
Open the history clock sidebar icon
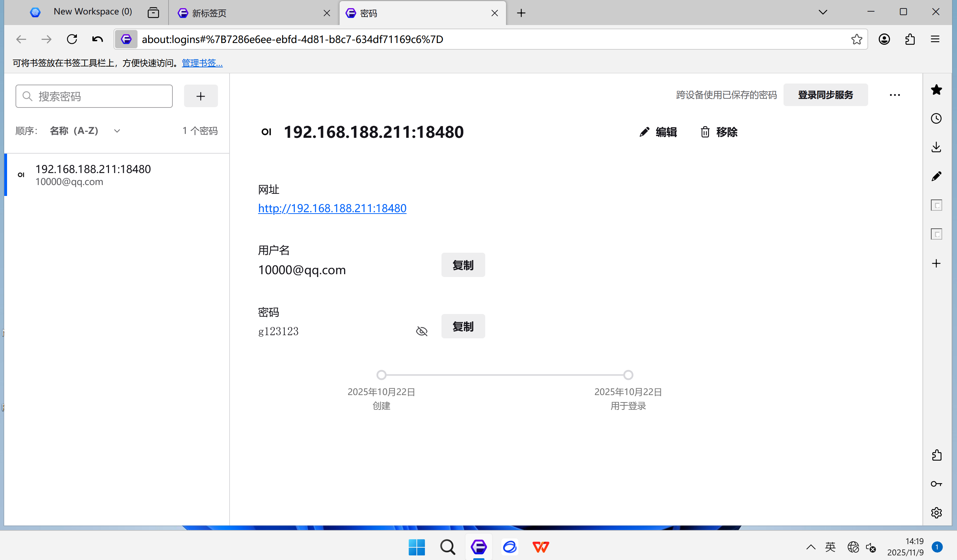[936, 118]
